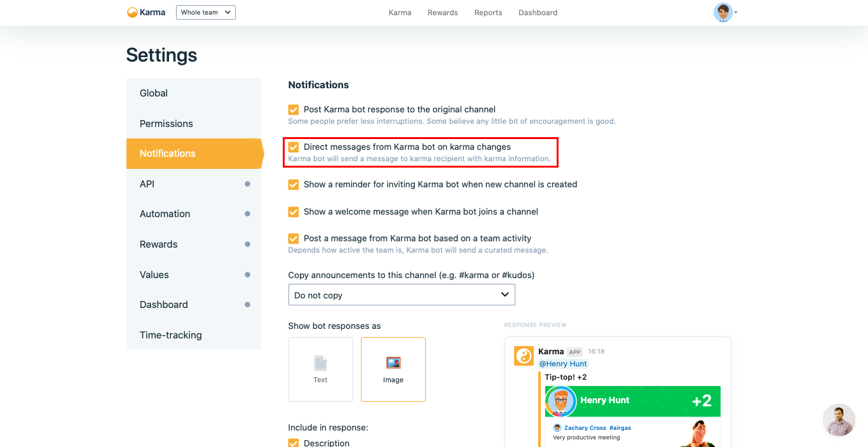This screenshot has height=447, width=868.
Task: Click the dot indicator next to Dashboard in the sidebar
Action: [x=247, y=305]
